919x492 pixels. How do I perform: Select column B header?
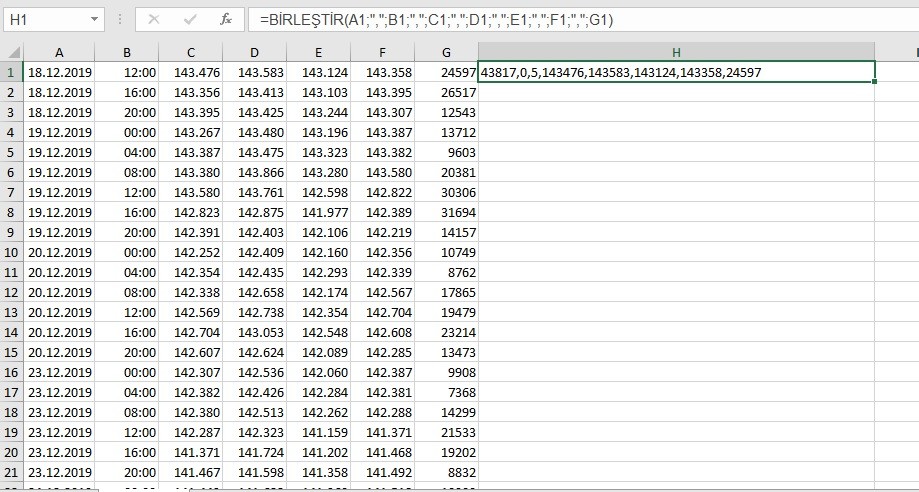point(127,52)
